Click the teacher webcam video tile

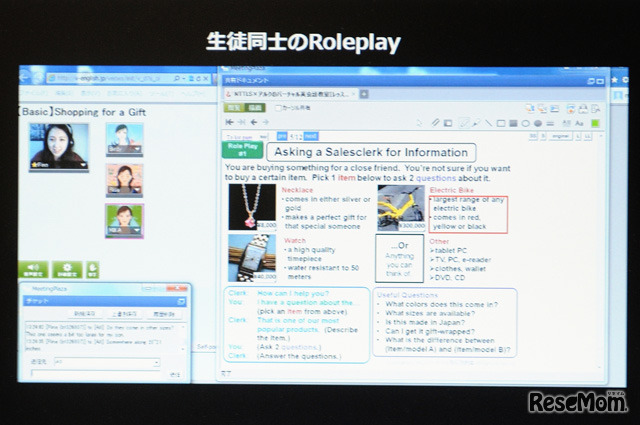59,147
